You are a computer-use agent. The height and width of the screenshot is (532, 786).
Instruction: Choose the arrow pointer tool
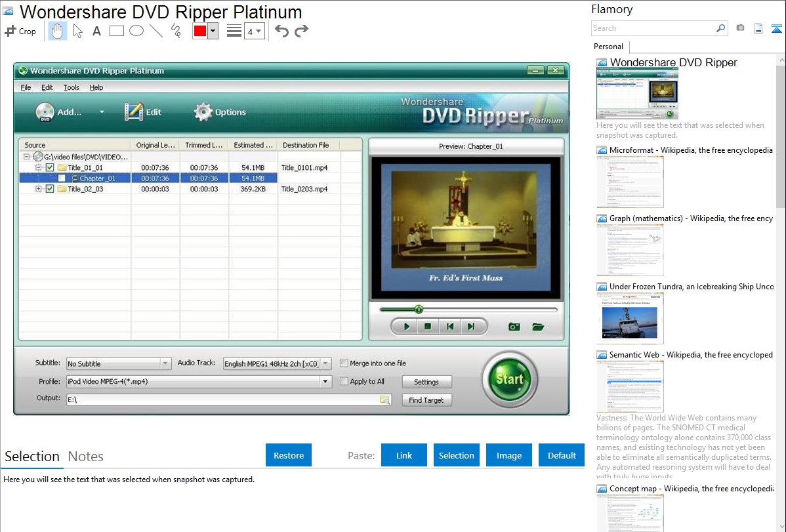[77, 31]
